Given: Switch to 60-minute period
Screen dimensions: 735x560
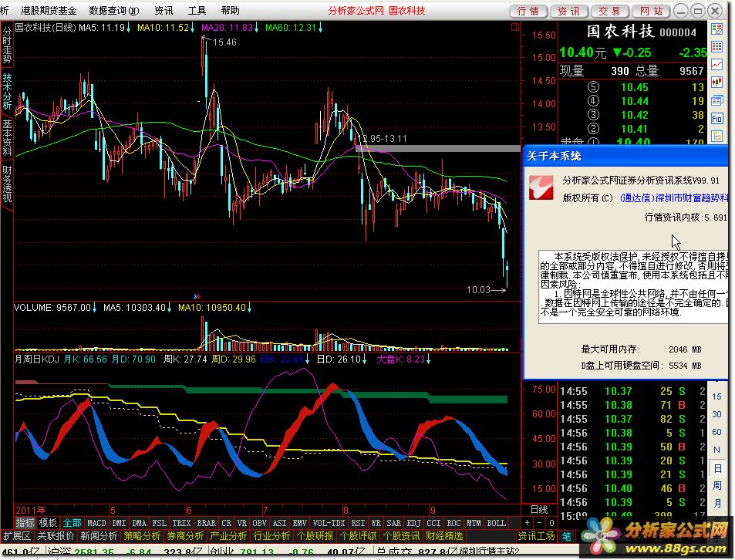Looking at the screenshot, I should (x=717, y=432).
